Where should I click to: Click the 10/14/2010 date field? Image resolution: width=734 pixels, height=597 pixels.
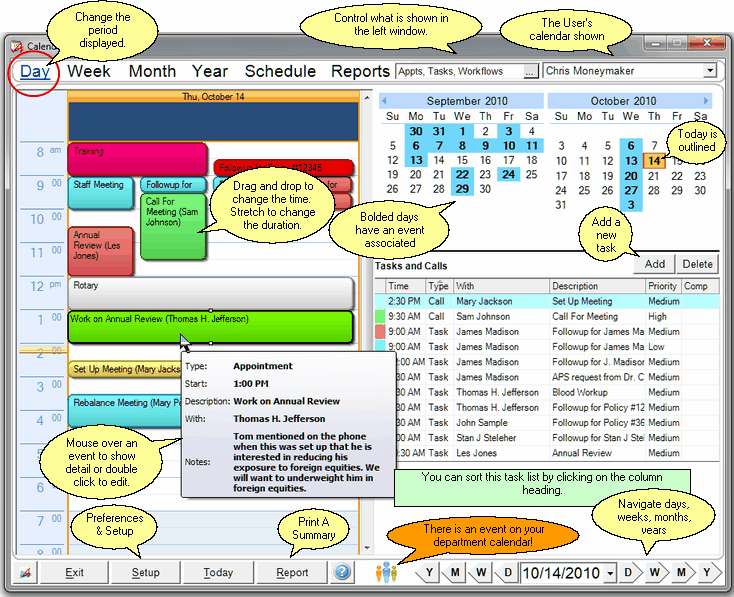coord(562,573)
